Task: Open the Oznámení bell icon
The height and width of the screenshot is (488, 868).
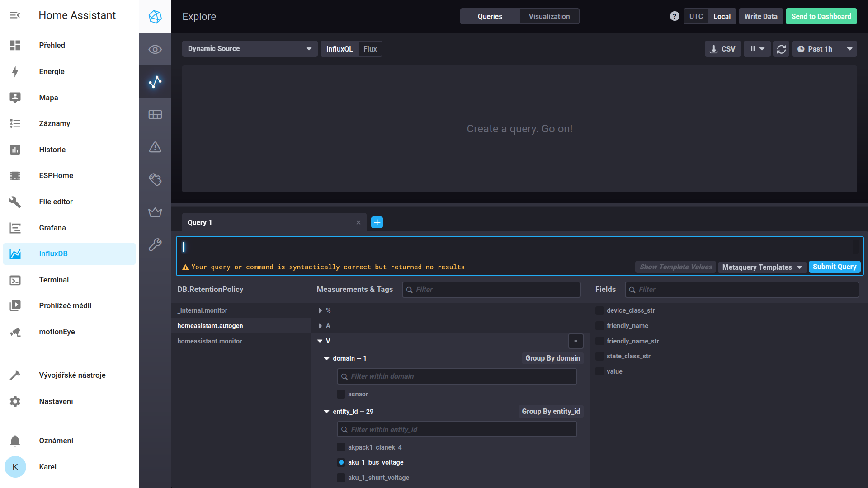Action: coord(15,441)
